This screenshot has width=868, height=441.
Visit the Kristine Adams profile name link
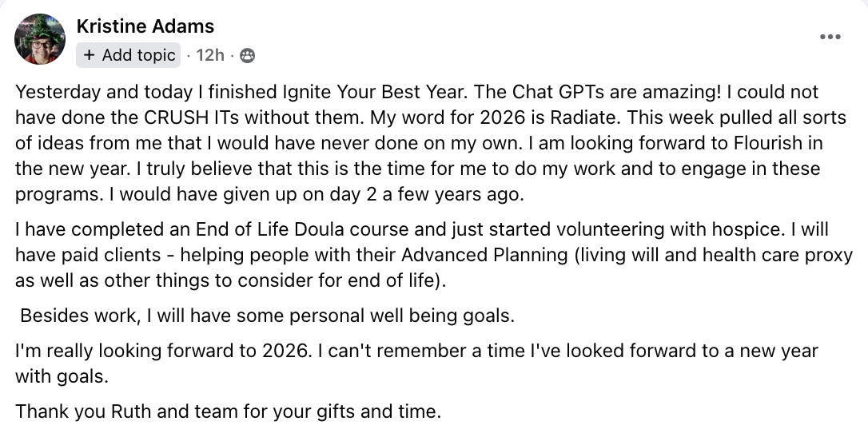coord(145,26)
